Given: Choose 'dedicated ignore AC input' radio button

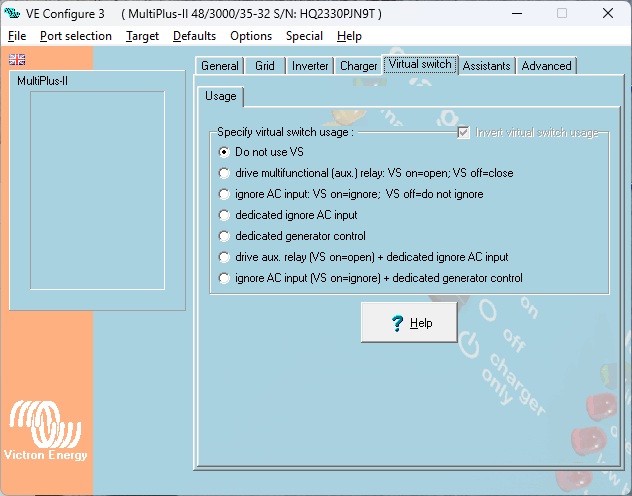Looking at the screenshot, I should [x=224, y=215].
